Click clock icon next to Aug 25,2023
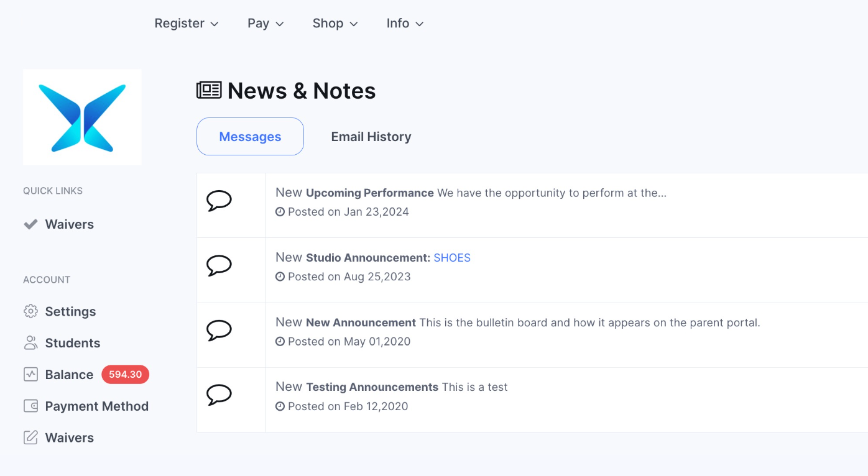Viewport: 868px width, 476px height. click(280, 277)
